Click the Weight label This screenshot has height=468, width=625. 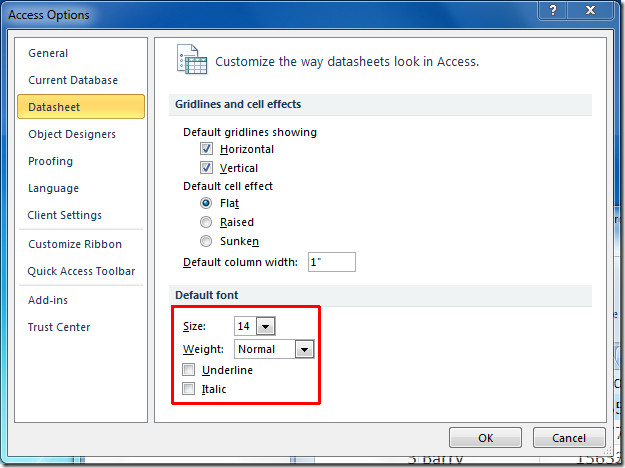coord(203,349)
